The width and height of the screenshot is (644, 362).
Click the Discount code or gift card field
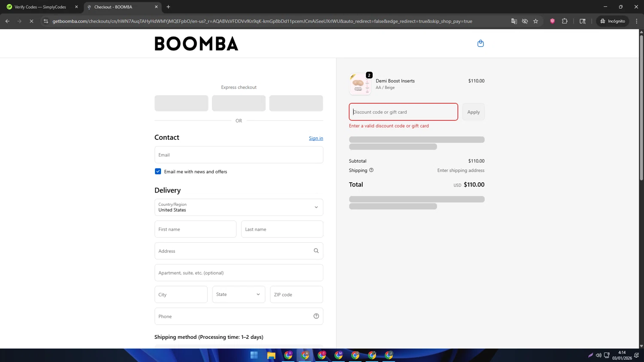(404, 112)
